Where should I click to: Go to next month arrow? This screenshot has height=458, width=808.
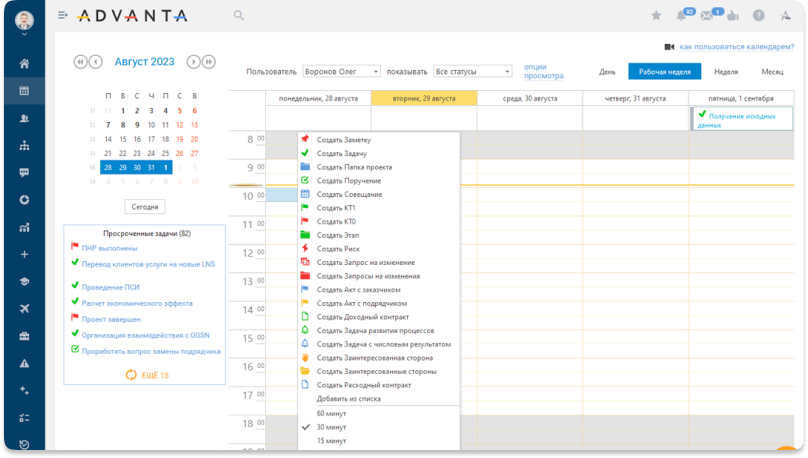194,62
